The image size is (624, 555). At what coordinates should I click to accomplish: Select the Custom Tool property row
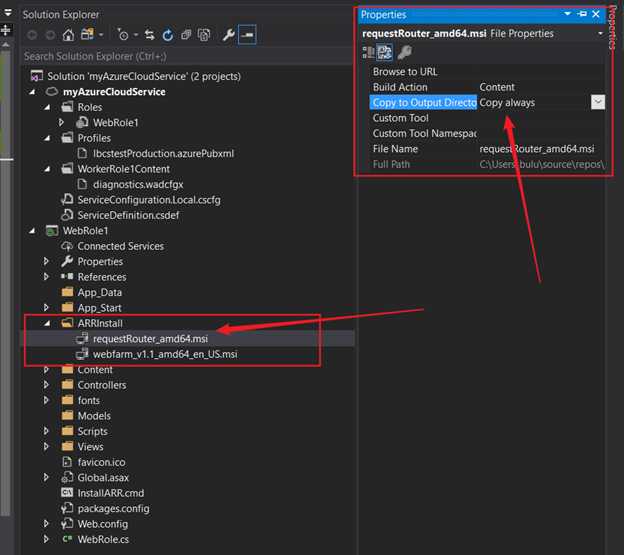tap(487, 118)
